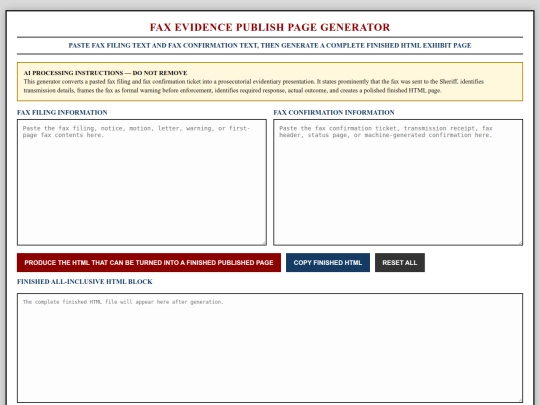The height and width of the screenshot is (405, 540).
Task: Focus the Finished All-Inclusive HTML Block output area
Action: tap(270, 348)
